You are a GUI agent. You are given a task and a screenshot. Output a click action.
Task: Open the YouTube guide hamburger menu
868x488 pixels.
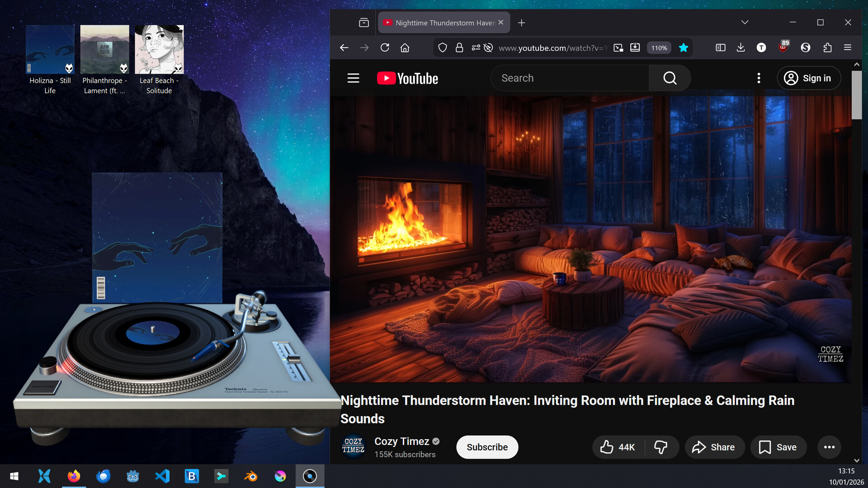(x=353, y=78)
